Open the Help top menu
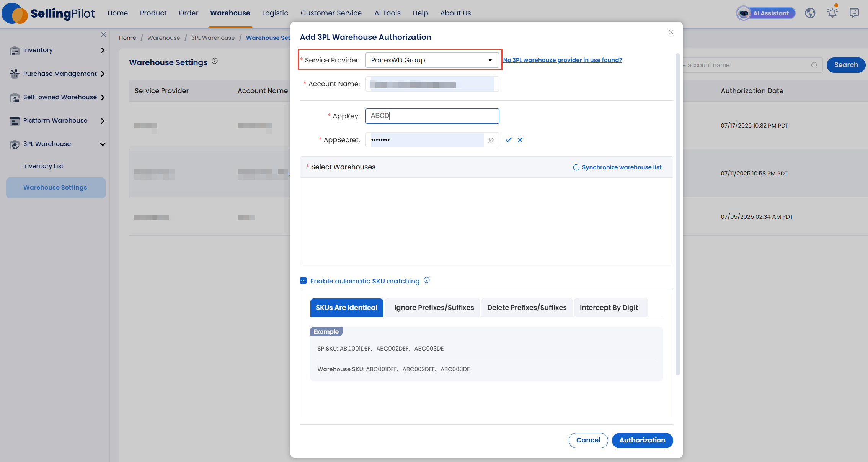This screenshot has height=462, width=868. [420, 13]
